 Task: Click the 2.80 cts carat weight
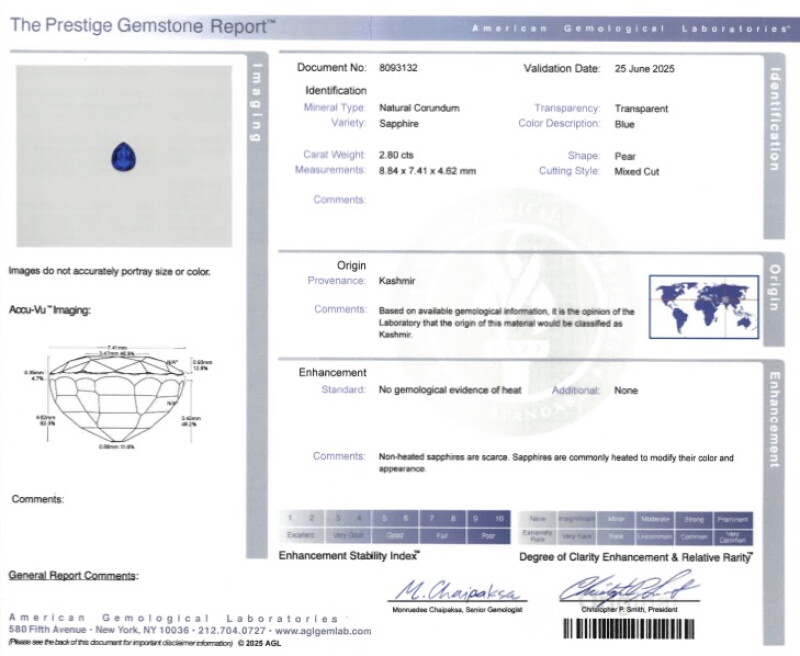[x=396, y=155]
